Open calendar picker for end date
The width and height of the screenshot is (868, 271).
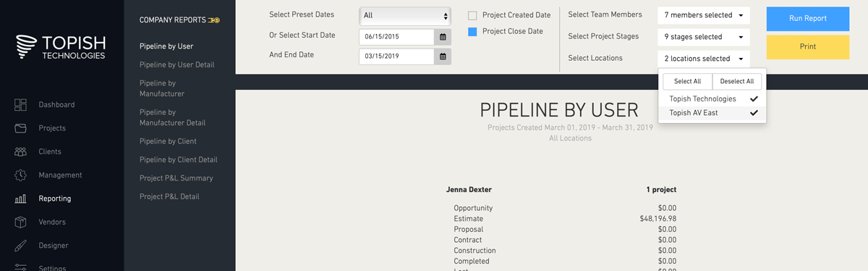[443, 56]
